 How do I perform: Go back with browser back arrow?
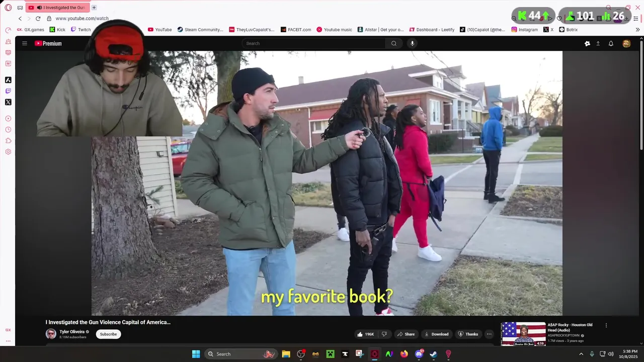pos(20,19)
